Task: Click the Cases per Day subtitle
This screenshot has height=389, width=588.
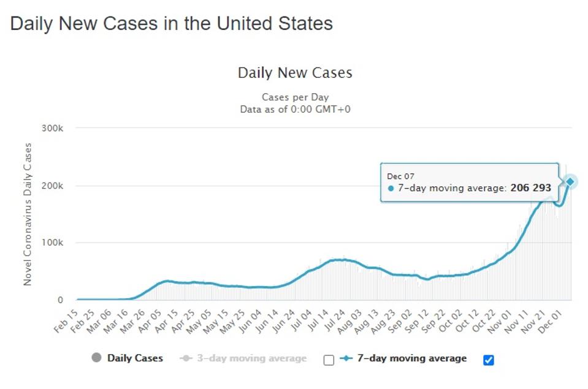Action: click(x=295, y=97)
